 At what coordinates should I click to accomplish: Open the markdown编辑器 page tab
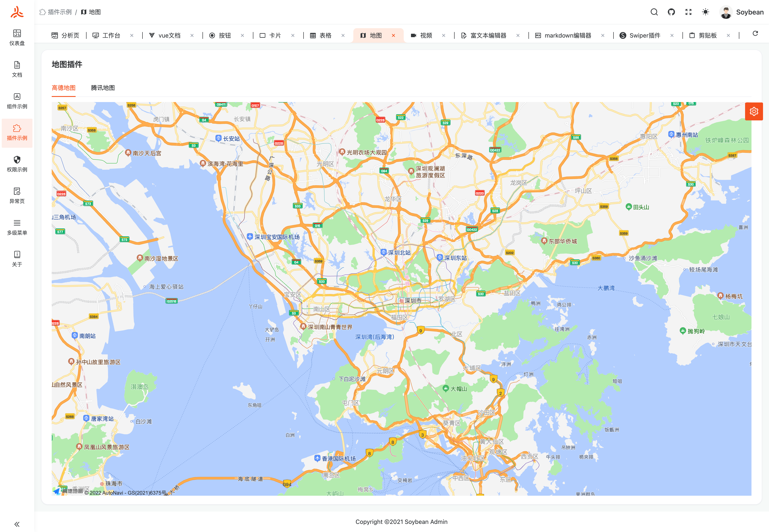tap(567, 35)
